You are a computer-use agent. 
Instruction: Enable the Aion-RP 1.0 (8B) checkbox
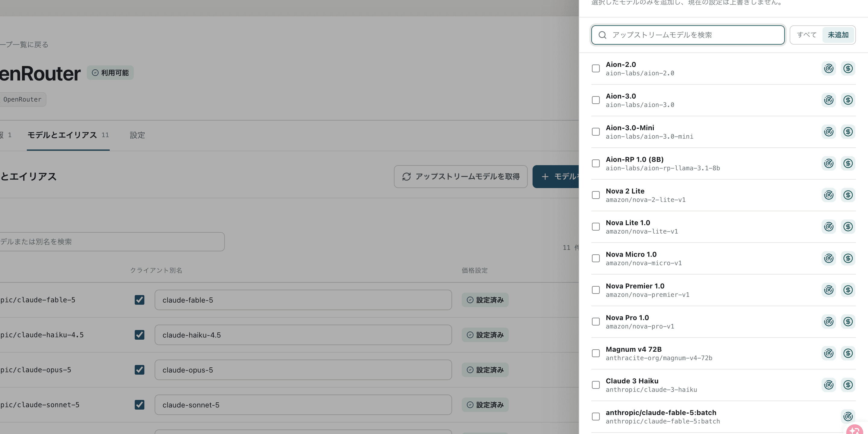[x=596, y=163]
